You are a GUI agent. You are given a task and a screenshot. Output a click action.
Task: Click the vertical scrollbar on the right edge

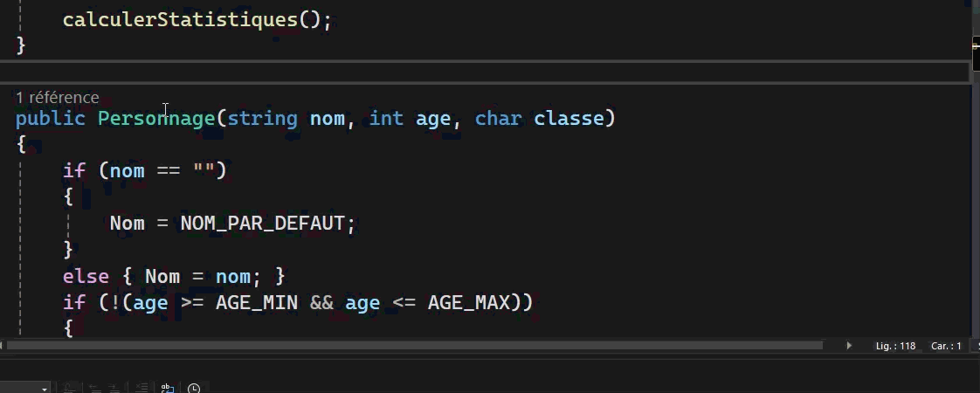975,175
